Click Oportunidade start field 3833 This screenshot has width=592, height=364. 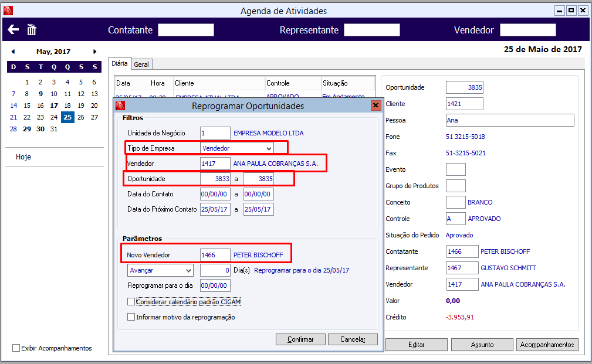pos(215,179)
